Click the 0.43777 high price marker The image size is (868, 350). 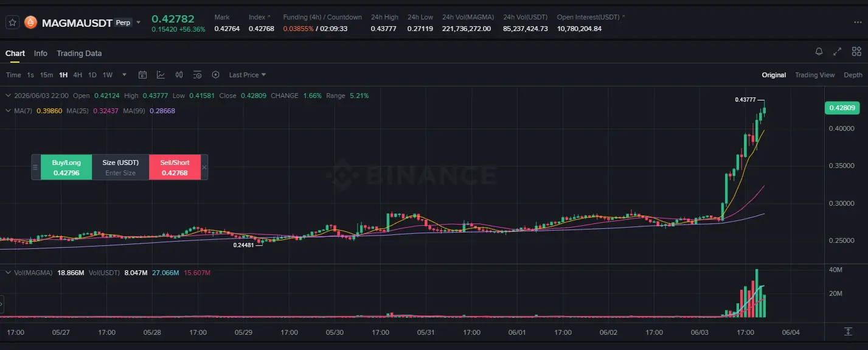(x=745, y=99)
